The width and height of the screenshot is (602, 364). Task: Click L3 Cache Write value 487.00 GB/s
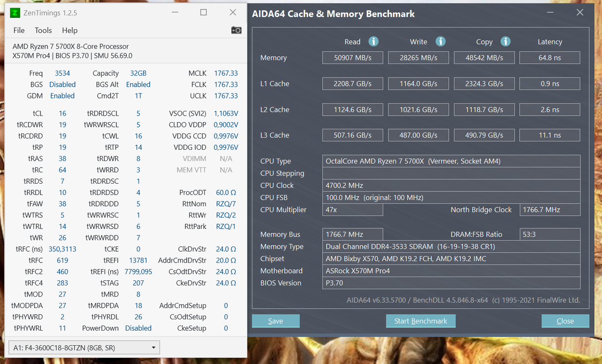(x=419, y=135)
